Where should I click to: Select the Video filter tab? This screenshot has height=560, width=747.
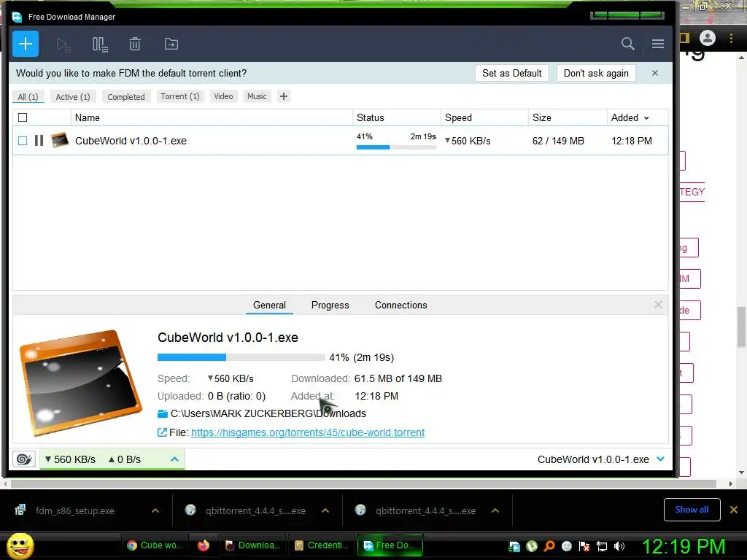click(223, 96)
